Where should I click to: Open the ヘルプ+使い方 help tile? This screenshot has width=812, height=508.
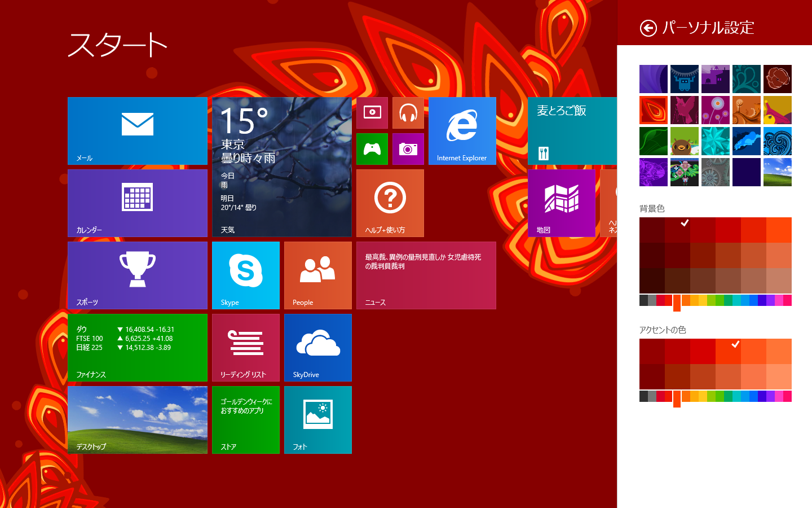pos(390,203)
